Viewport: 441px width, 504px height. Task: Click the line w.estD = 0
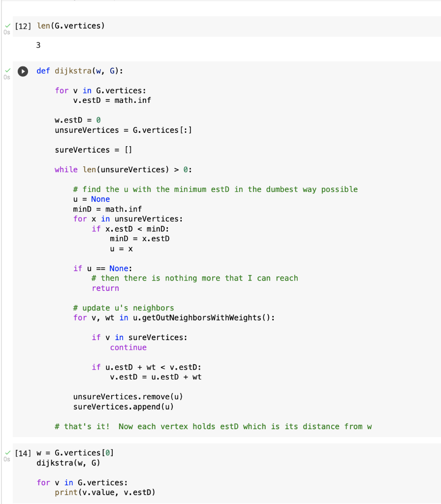click(77, 120)
